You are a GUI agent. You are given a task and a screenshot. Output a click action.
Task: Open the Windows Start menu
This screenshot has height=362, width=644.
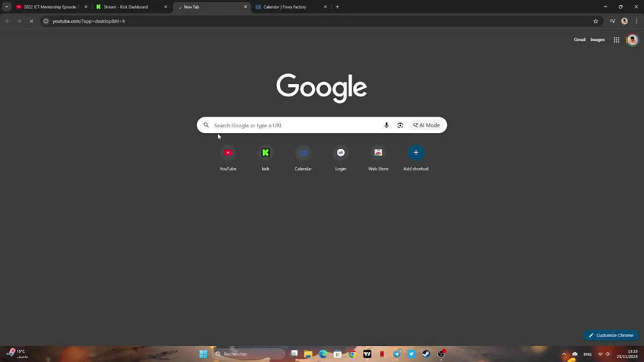(203, 354)
